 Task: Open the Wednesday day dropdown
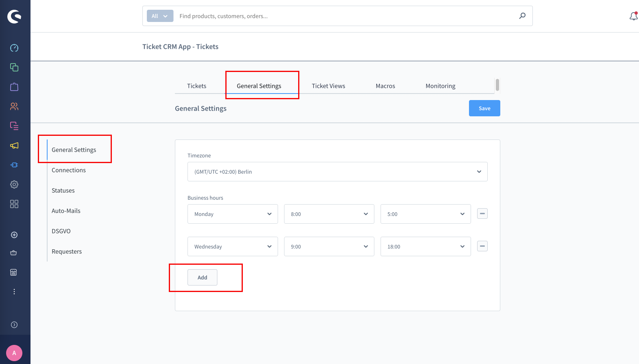233,246
